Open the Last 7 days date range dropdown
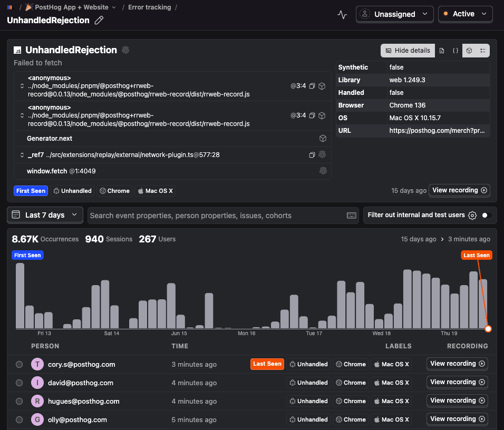504x430 pixels. 45,215
